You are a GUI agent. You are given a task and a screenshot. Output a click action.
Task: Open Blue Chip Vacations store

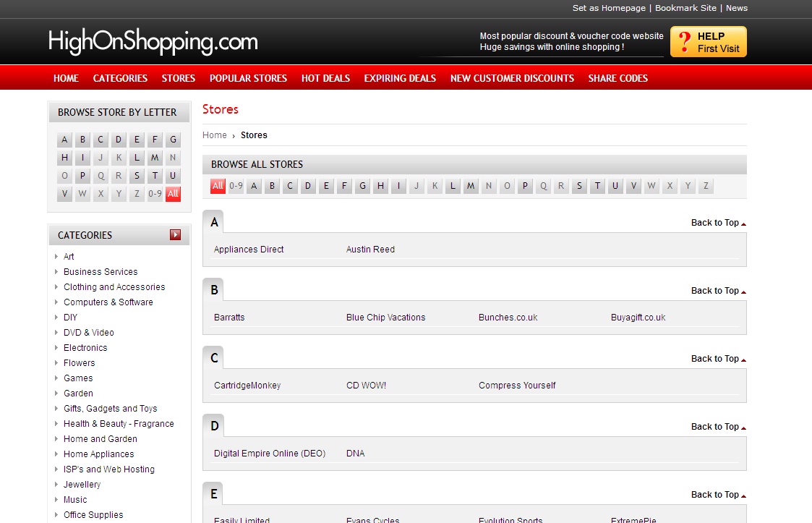coord(386,318)
